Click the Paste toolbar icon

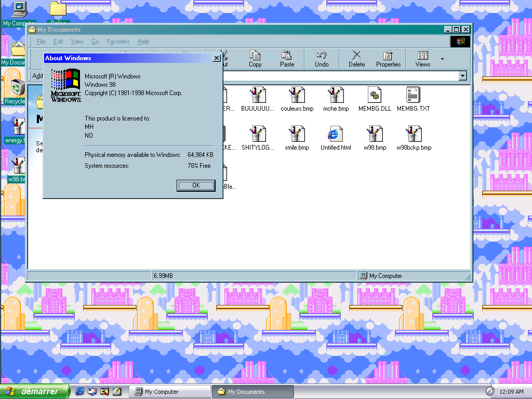click(287, 58)
